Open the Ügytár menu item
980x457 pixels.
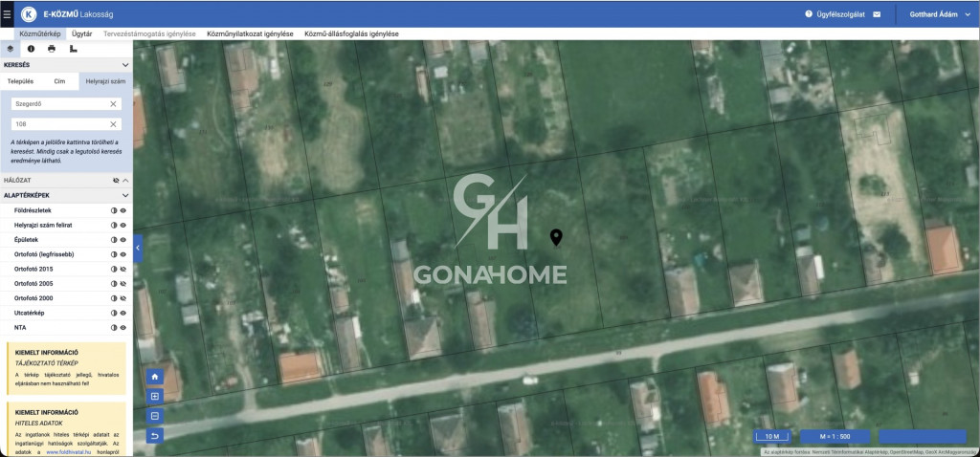tap(82, 33)
